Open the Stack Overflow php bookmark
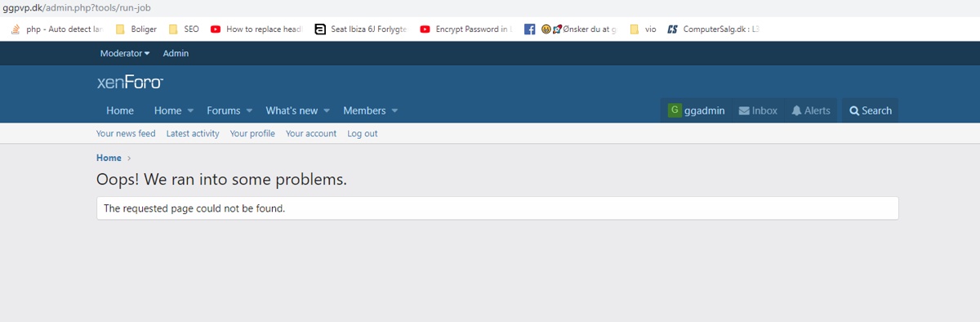This screenshot has height=322, width=980. pos(57,29)
